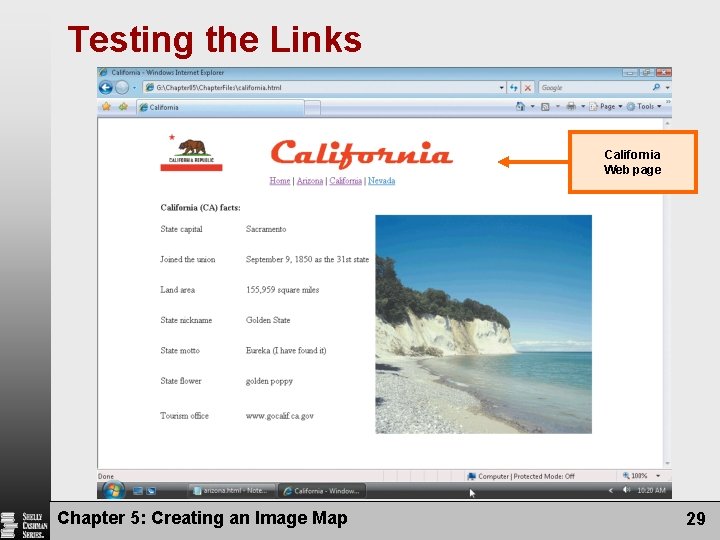This screenshot has height=540, width=720.
Task: Open the Tools menu
Action: (644, 107)
